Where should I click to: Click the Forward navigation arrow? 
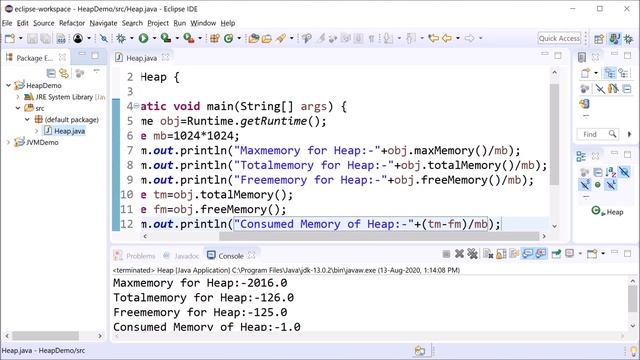(x=469, y=38)
